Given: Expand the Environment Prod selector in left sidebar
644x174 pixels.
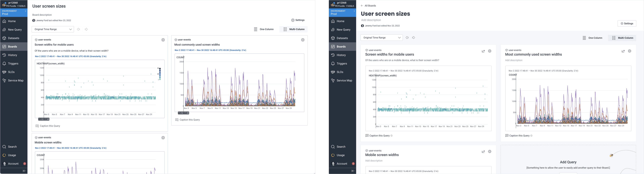Looking at the screenshot, I should point(14,12).
